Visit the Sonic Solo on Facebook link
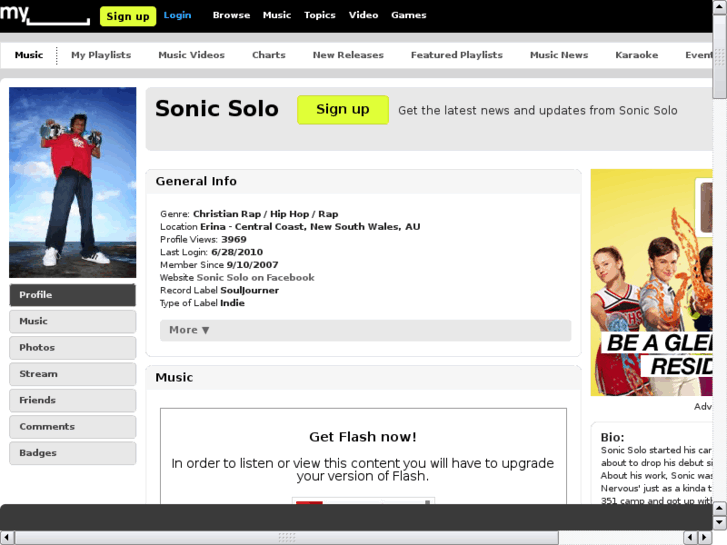 (255, 278)
